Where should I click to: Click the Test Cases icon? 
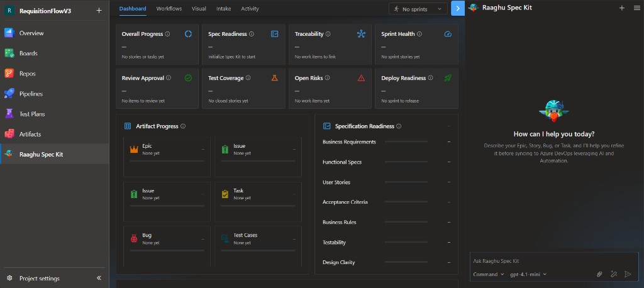(225, 239)
